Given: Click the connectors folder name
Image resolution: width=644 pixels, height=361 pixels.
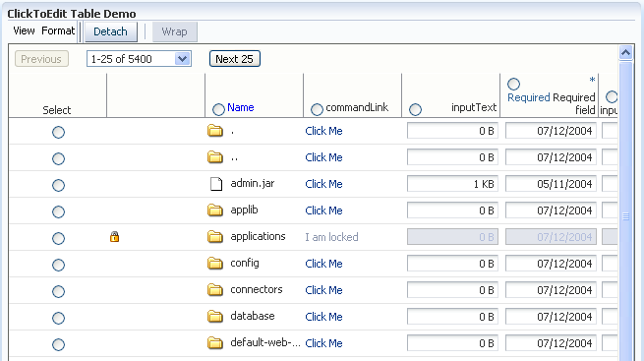Looking at the screenshot, I should click(257, 289).
